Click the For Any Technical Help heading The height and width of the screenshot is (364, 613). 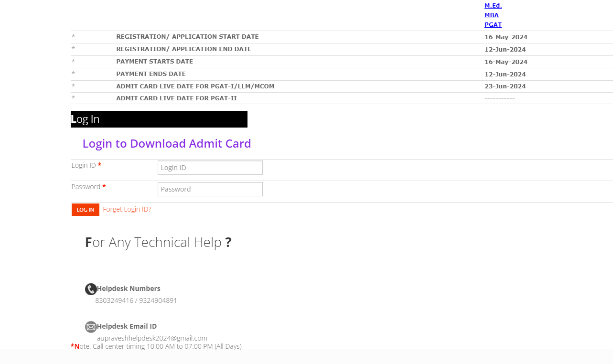tap(158, 242)
